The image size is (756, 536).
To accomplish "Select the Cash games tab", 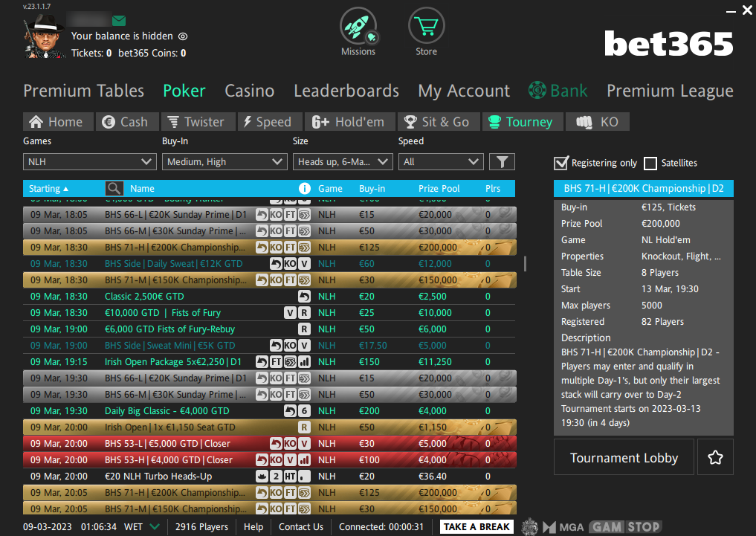I will (127, 122).
